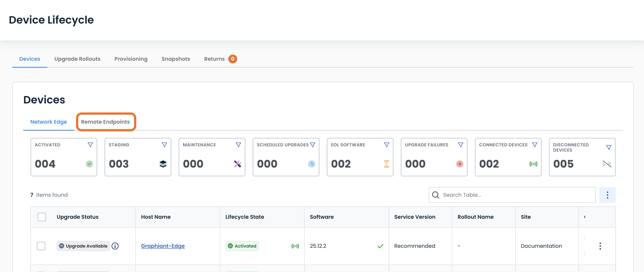This screenshot has width=644, height=272.
Task: Sort by Upgrade Status column header
Action: pyautogui.click(x=78, y=217)
